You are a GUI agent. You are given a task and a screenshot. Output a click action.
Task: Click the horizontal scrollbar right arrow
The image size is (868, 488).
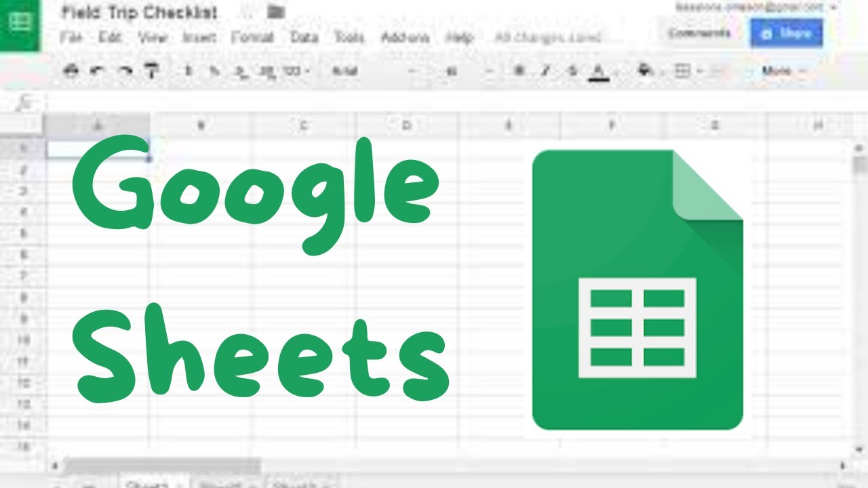click(842, 466)
